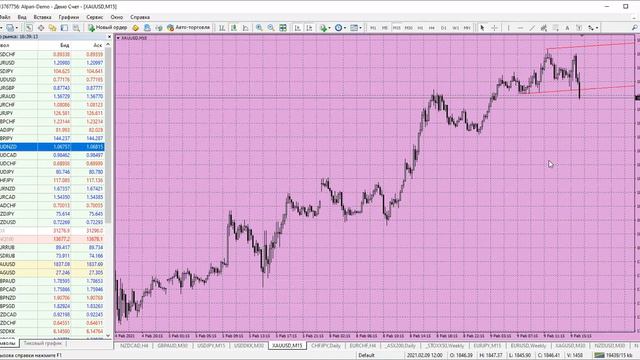Image resolution: width=640 pixels, height=360 pixels.
Task: Zoom out the chart with magnifier minus
Action: pyautogui.click(x=271, y=28)
